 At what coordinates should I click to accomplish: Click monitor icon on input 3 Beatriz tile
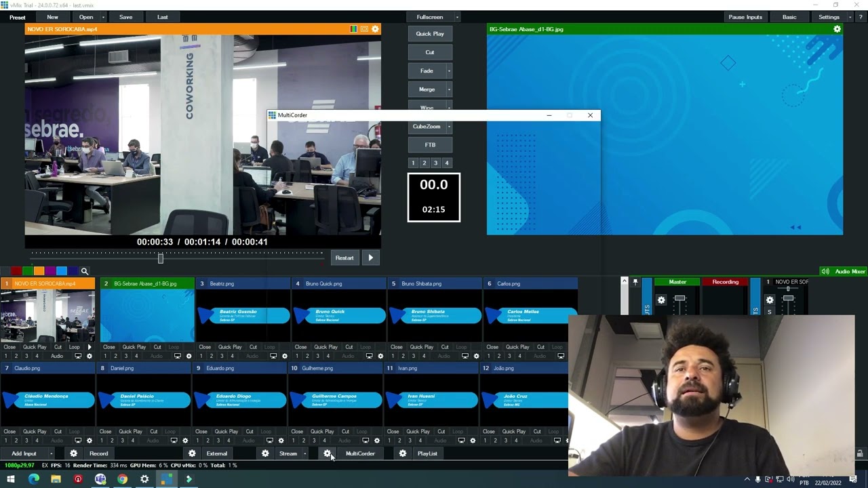(x=273, y=356)
